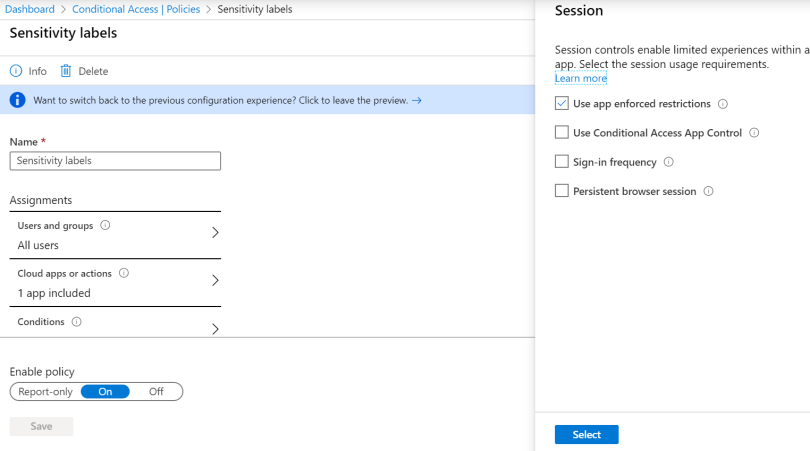Image resolution: width=810 pixels, height=451 pixels.
Task: Click info icon beside Conditional Access App Control
Action: (754, 133)
